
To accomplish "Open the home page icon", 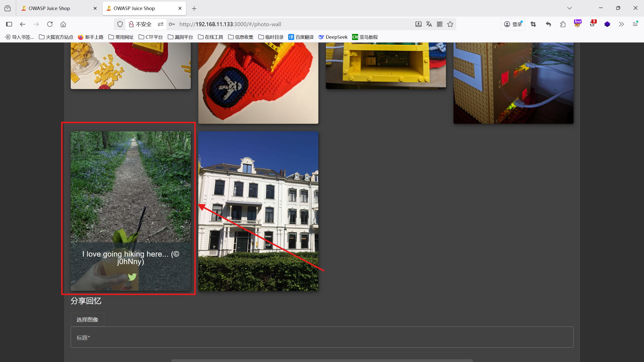I will coord(63,24).
